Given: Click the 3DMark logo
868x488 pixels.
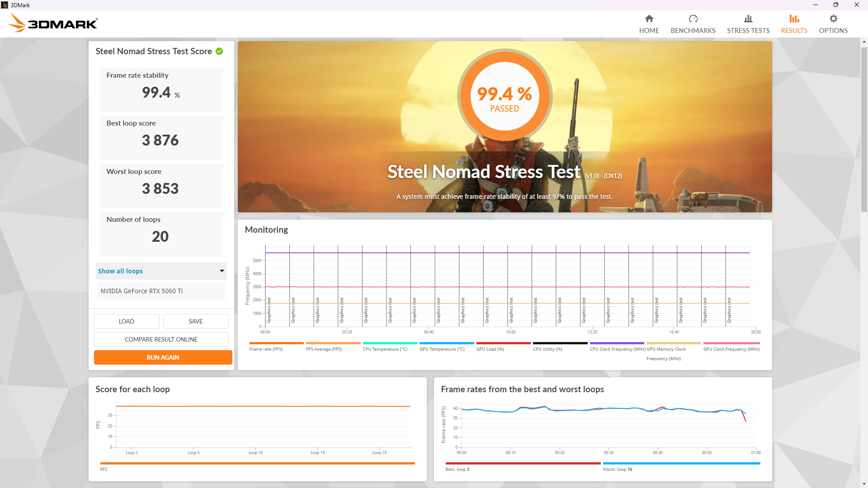Looking at the screenshot, I should coord(53,23).
